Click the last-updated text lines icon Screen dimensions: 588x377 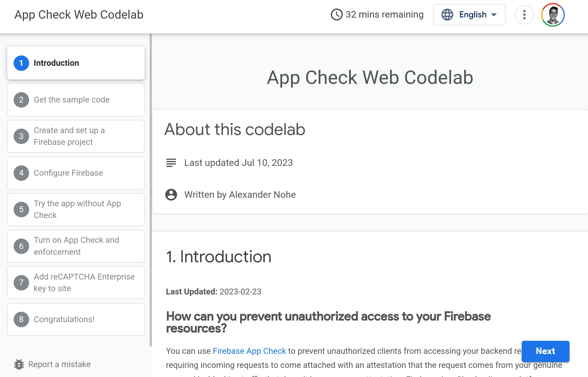pos(171,163)
